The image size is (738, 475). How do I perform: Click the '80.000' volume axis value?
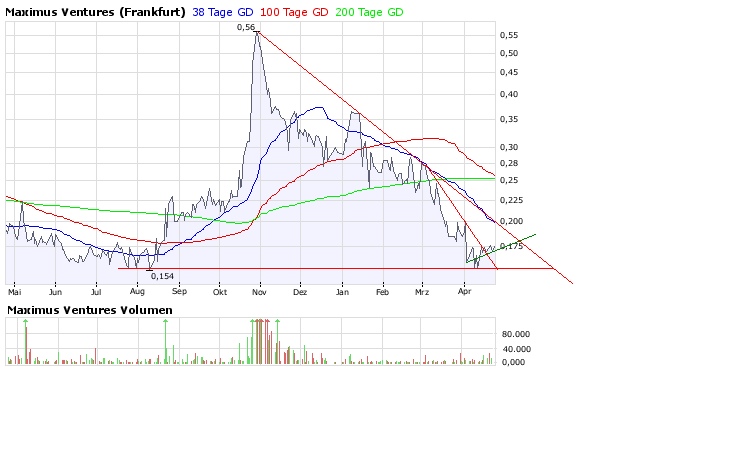click(516, 334)
